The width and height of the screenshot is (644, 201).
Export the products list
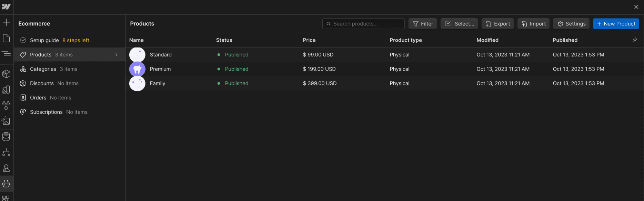click(497, 24)
